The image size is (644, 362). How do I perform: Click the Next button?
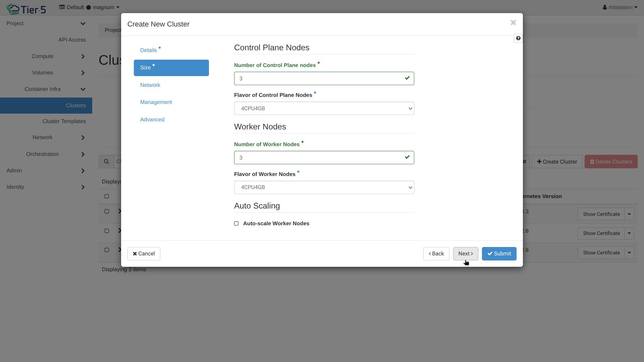465,254
